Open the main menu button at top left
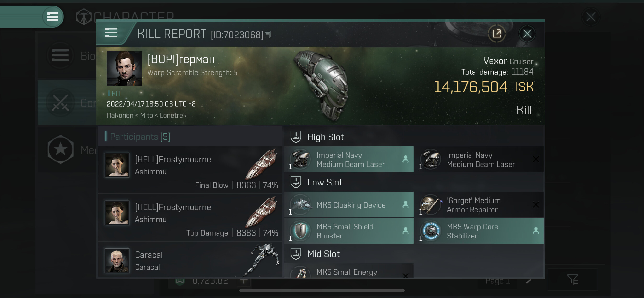 point(53,17)
